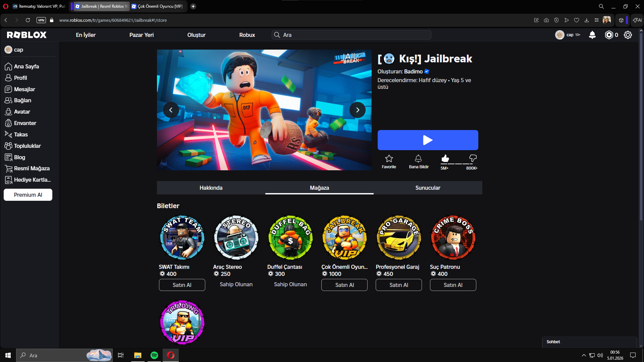
Task: Save page with the heart bookmark icon
Action: (x=577, y=20)
